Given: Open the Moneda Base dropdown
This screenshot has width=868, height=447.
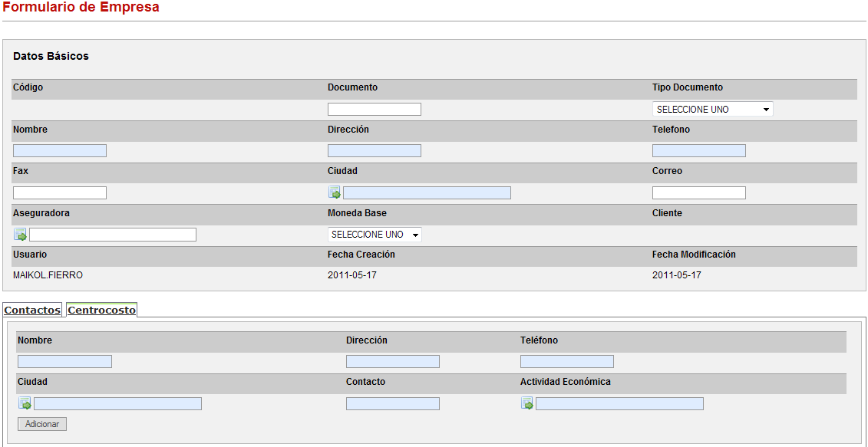Looking at the screenshot, I should click(375, 235).
